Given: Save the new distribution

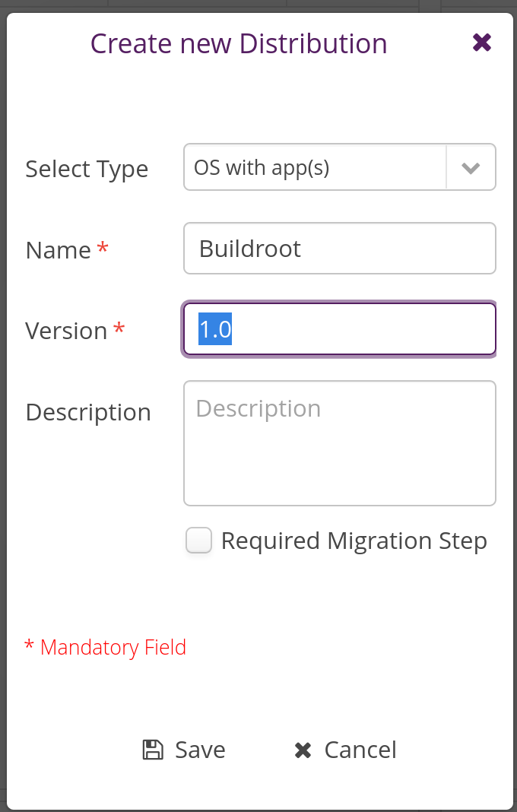Looking at the screenshot, I should pyautogui.click(x=185, y=750).
